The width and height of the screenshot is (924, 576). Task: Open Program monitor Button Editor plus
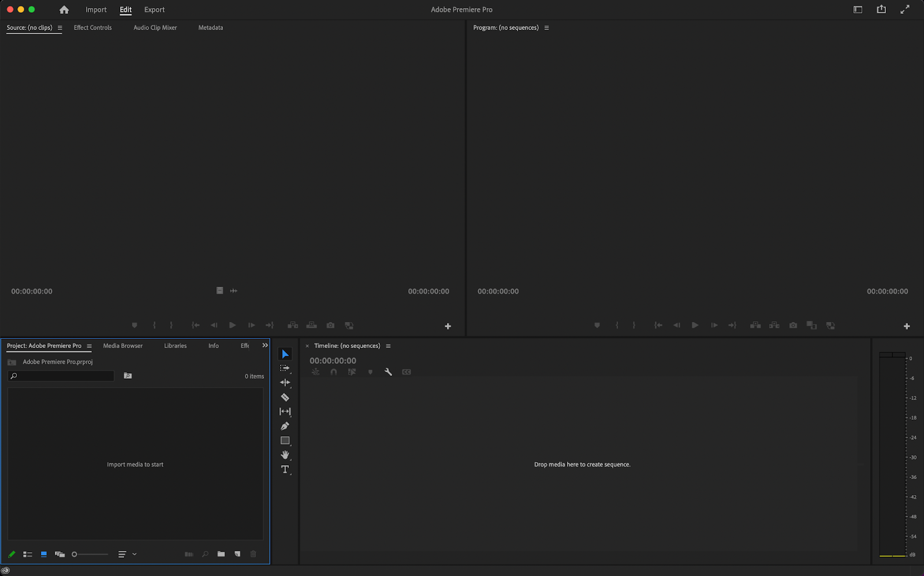(x=907, y=326)
